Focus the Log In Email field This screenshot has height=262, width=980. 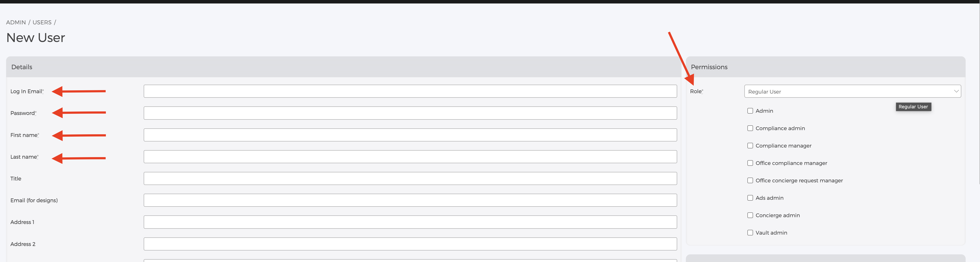coord(410,91)
